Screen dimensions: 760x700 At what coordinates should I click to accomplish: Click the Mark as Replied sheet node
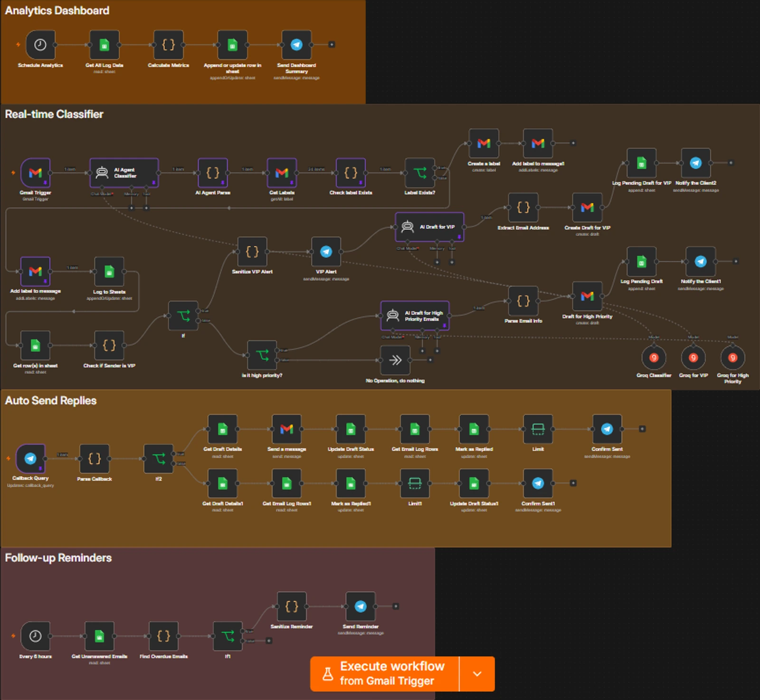[x=474, y=429]
